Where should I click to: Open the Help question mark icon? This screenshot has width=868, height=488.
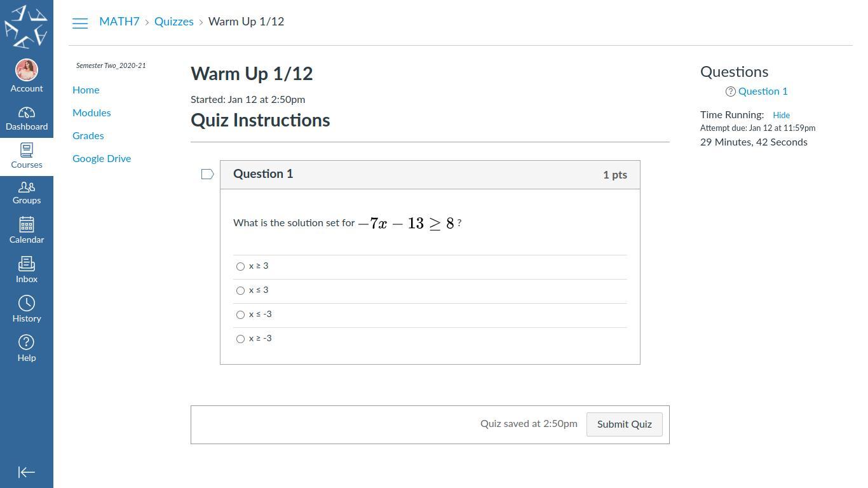pyautogui.click(x=27, y=342)
